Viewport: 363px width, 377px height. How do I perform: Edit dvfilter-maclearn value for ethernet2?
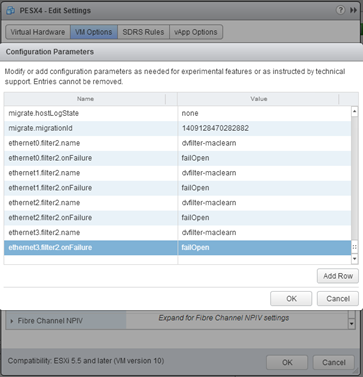264,203
